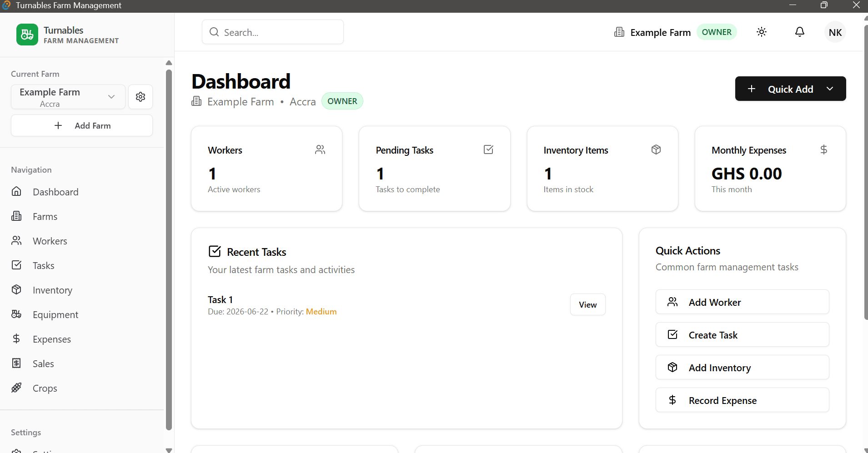Click the OWNER badge in top bar
Image resolution: width=868 pixels, height=453 pixels.
click(x=717, y=32)
